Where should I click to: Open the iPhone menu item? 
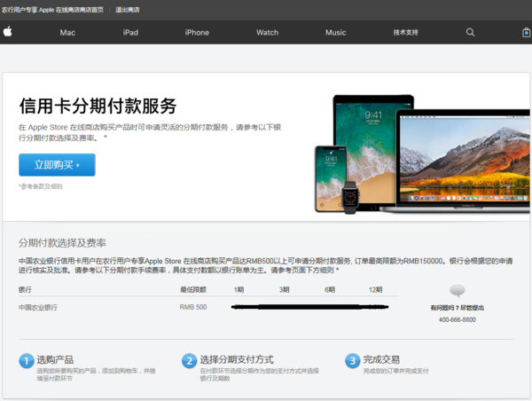click(x=197, y=33)
